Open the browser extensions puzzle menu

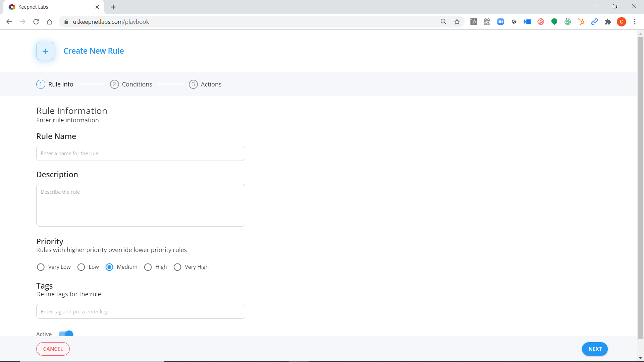(x=608, y=21)
